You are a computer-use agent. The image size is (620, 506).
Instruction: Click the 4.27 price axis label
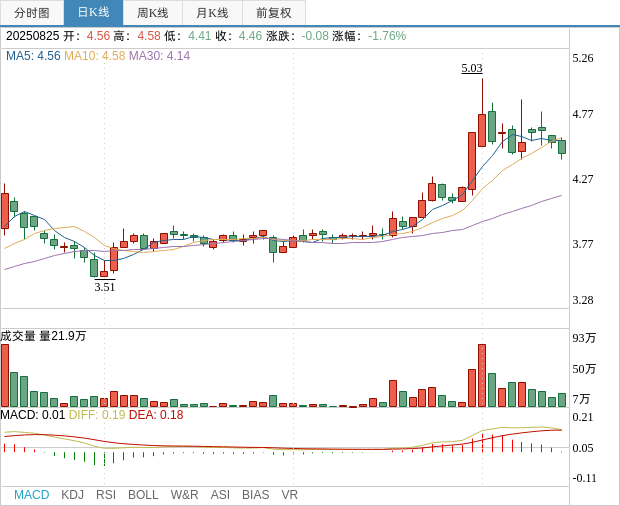pyautogui.click(x=583, y=179)
